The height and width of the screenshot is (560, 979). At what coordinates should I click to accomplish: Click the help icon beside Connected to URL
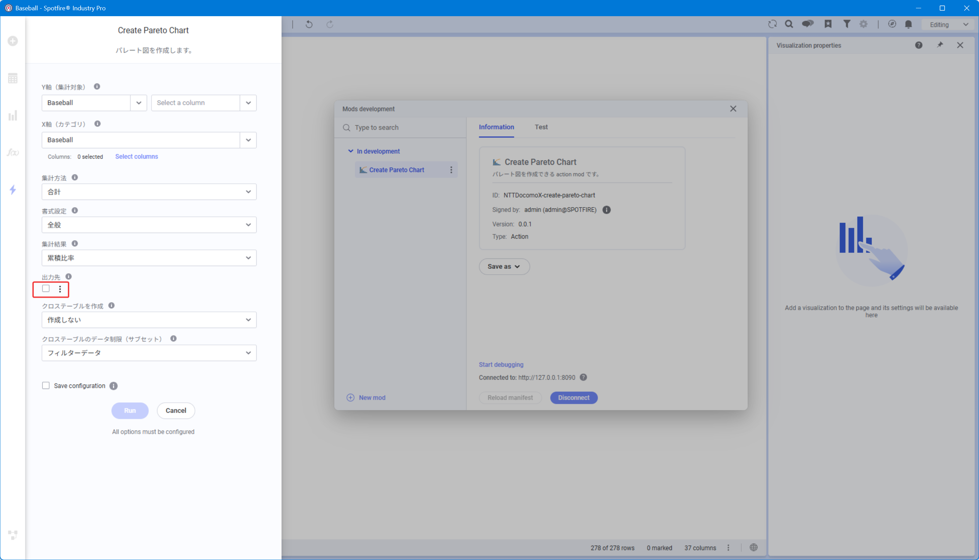[584, 377]
